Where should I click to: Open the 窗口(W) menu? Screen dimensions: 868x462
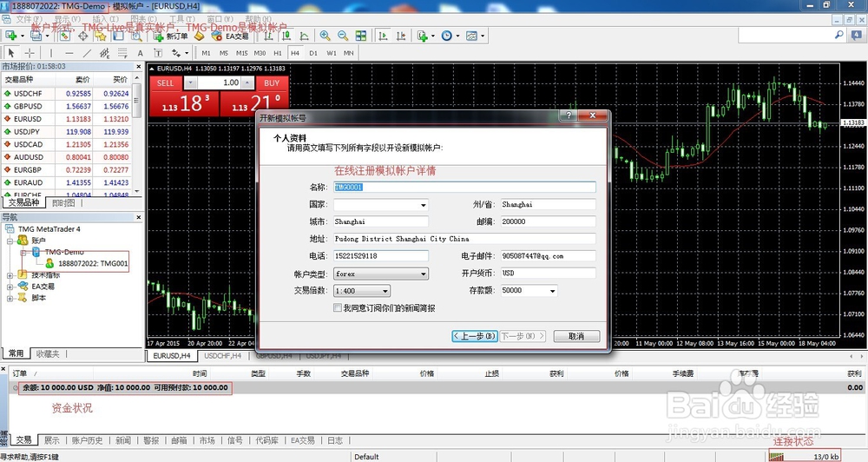tap(220, 19)
